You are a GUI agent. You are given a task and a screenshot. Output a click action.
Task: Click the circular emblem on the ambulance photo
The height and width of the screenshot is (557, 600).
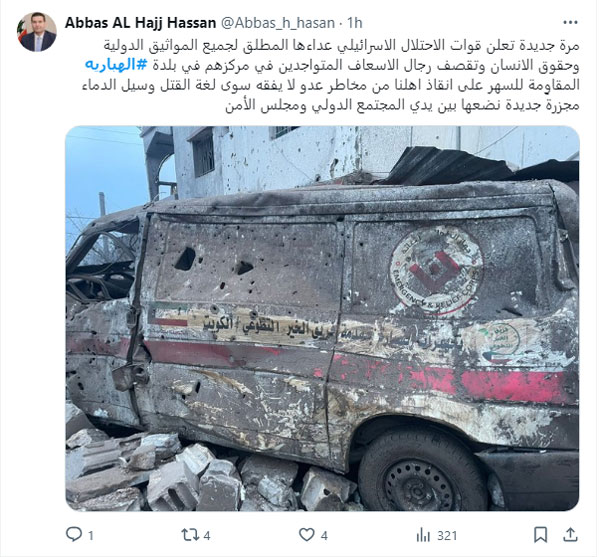(x=437, y=270)
